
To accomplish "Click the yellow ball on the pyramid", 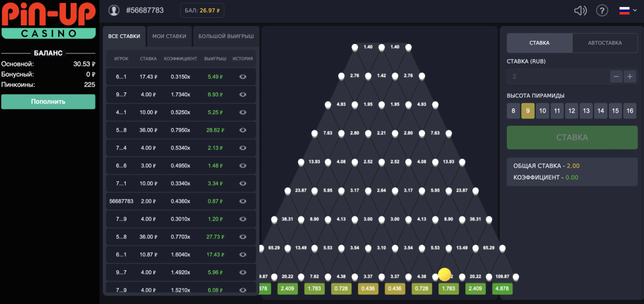I will (445, 274).
